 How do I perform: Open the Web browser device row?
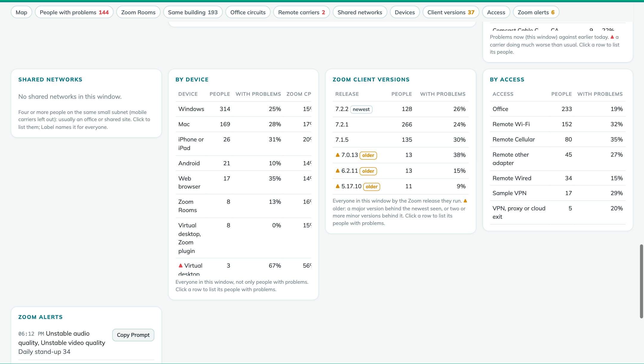pos(243,182)
